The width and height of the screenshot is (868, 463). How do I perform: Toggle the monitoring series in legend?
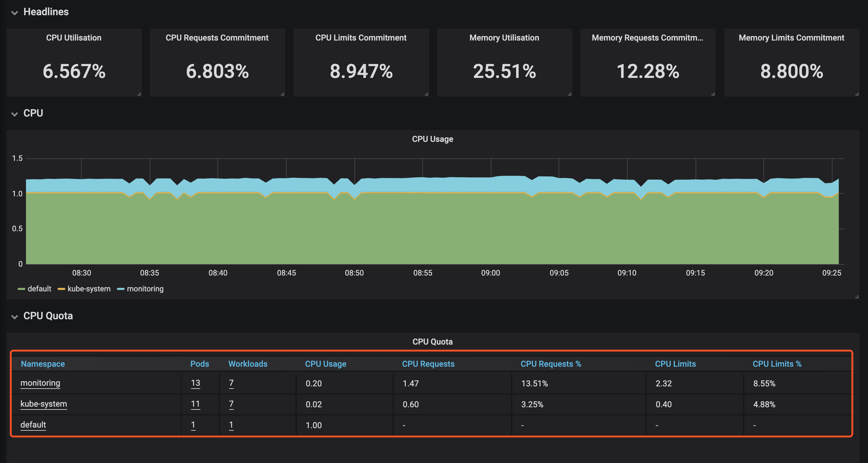coord(145,289)
